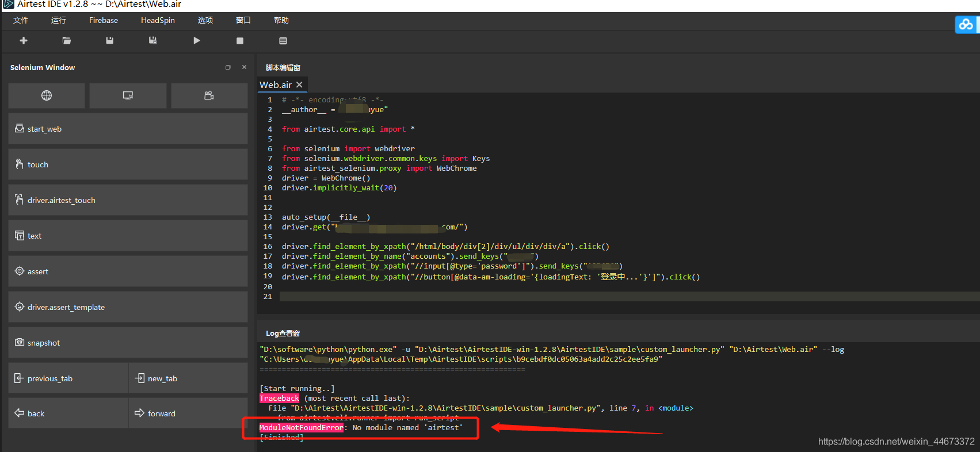Click the previous_tab button
This screenshot has height=452, width=980.
pyautogui.click(x=68, y=378)
